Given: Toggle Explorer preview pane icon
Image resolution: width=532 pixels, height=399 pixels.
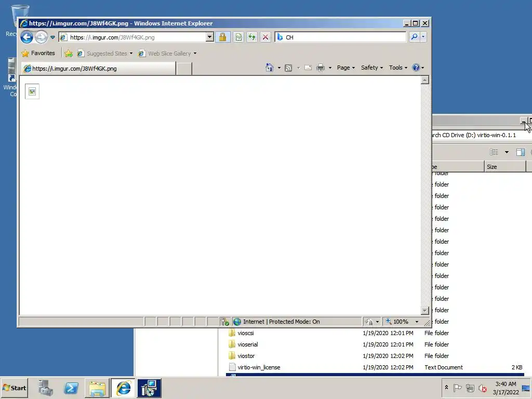Looking at the screenshot, I should (521, 152).
